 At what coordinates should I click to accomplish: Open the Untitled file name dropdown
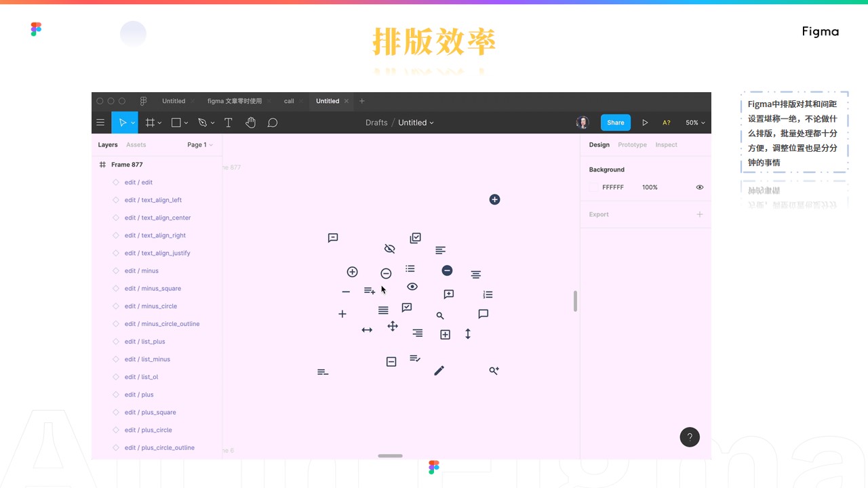tap(416, 123)
